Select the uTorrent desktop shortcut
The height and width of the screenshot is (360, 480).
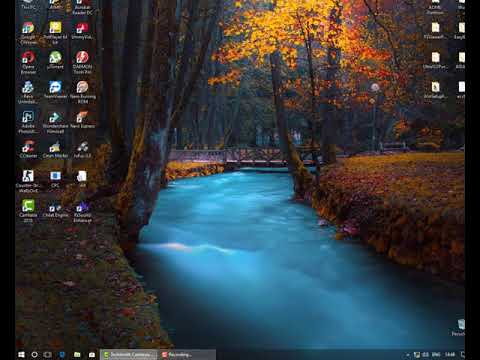(x=55, y=60)
